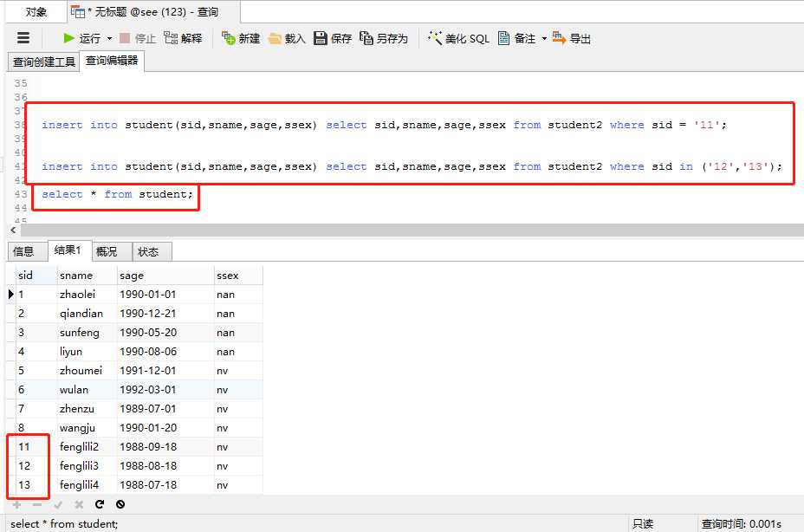Switch to the 对象 tab

36,11
